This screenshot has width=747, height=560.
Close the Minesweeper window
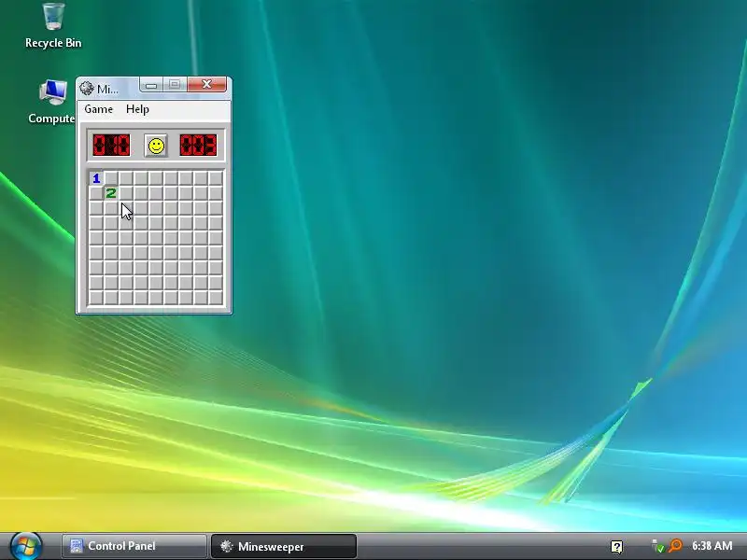click(x=206, y=84)
